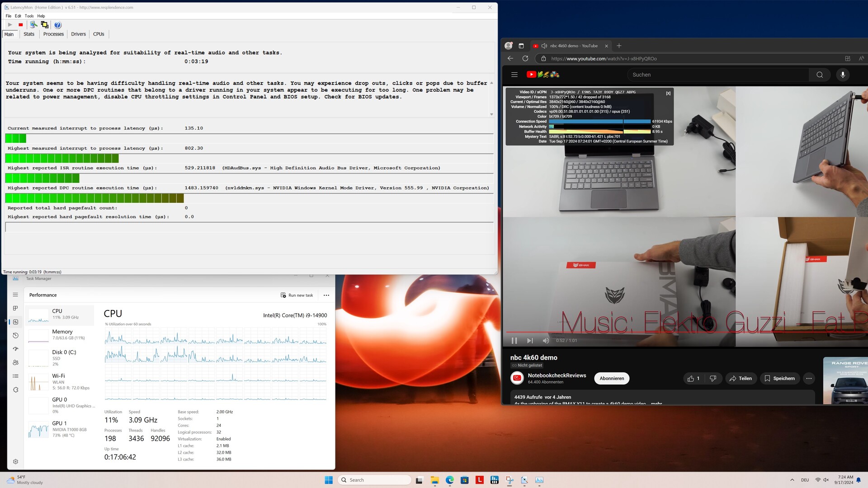Screen dimensions: 868x488
Task: Click the Abonnieren subscribe button
Action: point(611,379)
